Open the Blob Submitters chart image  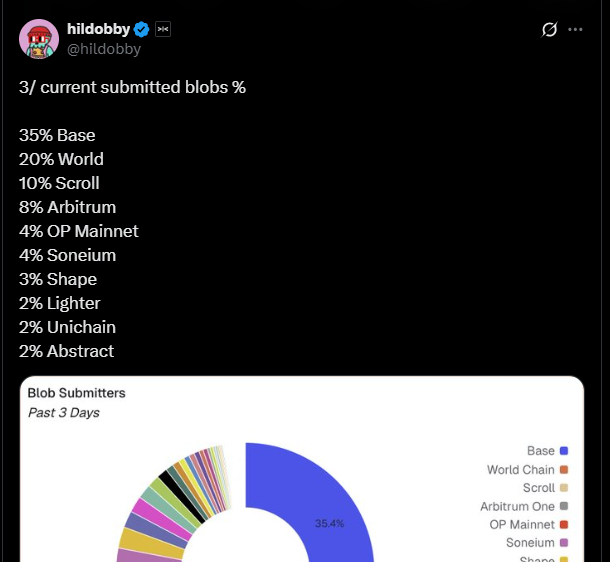click(x=302, y=469)
